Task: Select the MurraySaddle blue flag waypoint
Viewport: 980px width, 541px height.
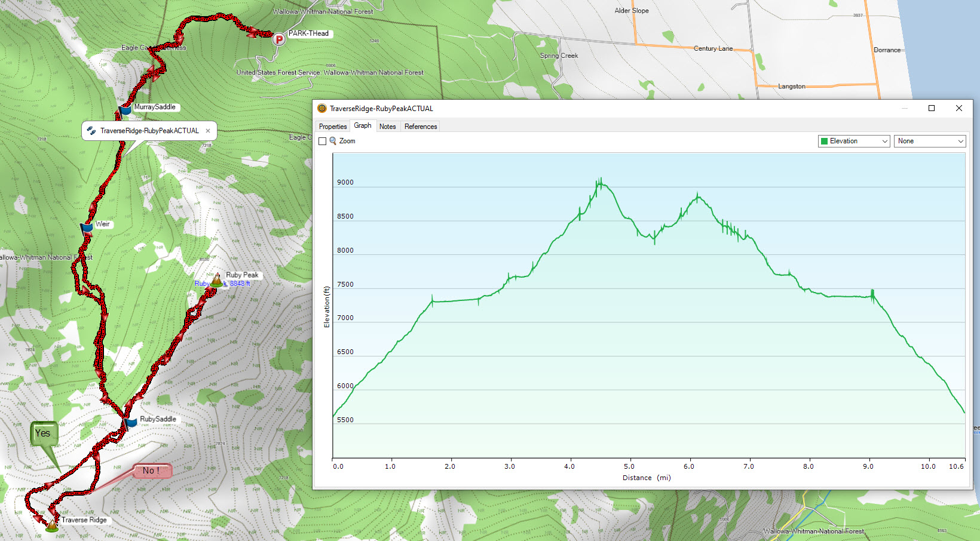Action: pyautogui.click(x=125, y=109)
